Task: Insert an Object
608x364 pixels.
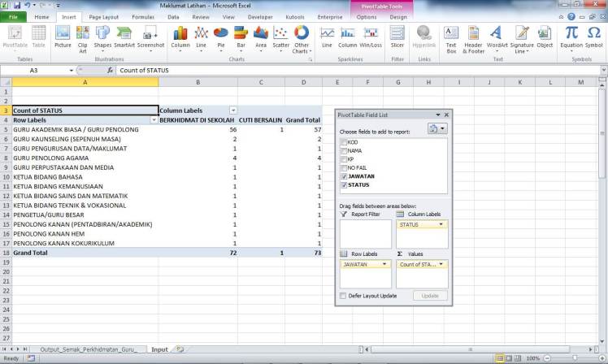Action: (545, 37)
